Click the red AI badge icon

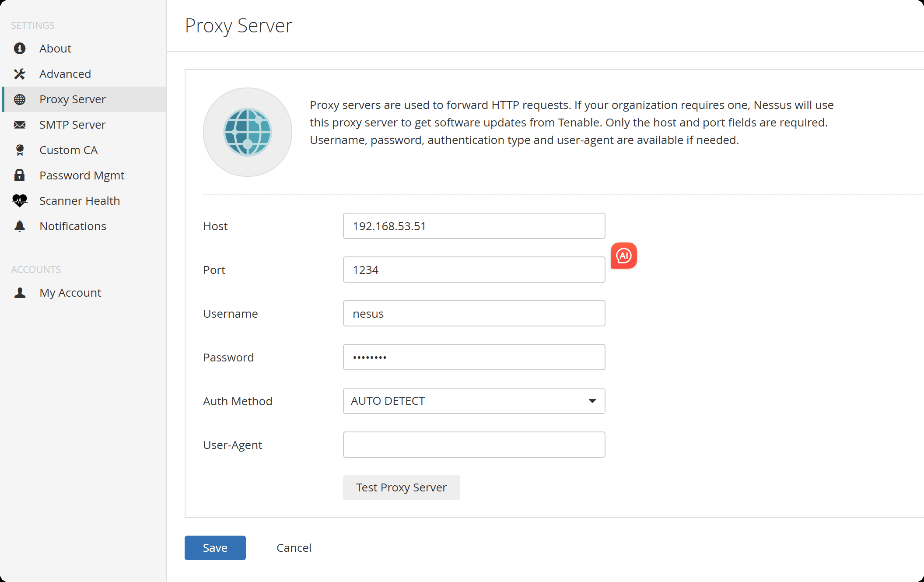click(x=624, y=256)
